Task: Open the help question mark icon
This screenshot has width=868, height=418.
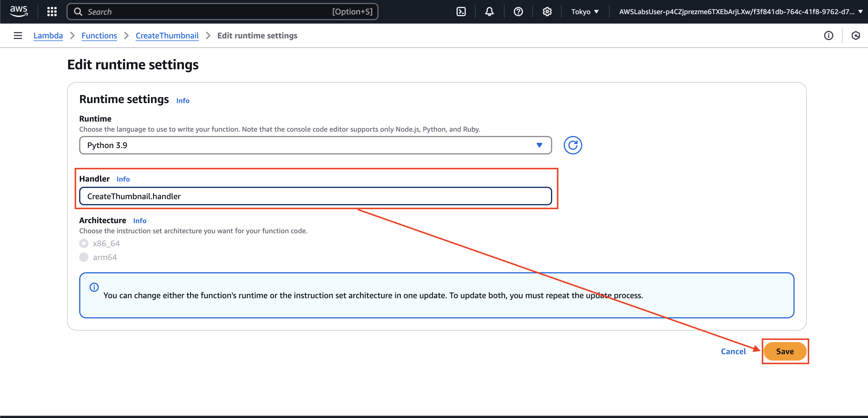Action: point(518,12)
